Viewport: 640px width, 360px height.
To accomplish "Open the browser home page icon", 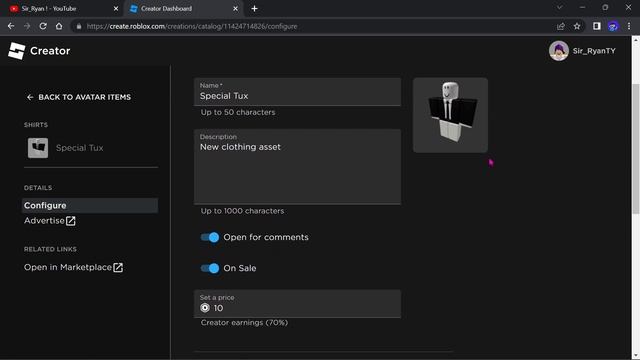I will point(59,26).
